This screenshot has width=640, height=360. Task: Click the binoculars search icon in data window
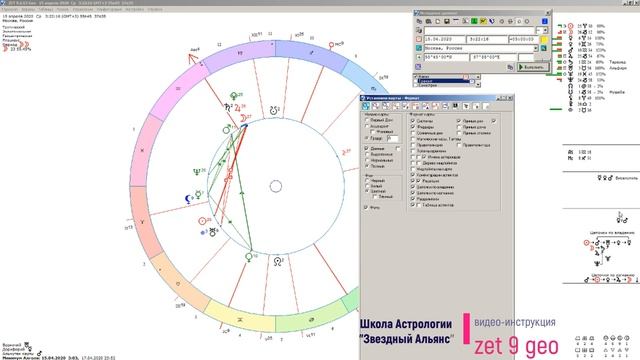tap(429, 21)
